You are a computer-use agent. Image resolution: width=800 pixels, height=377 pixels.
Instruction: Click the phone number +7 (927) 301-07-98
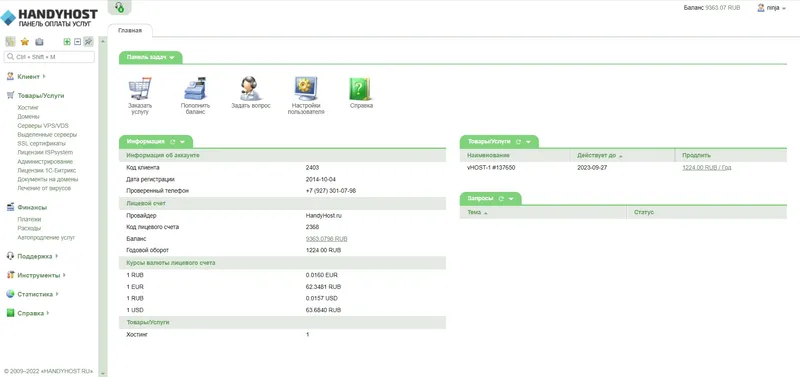(331, 191)
